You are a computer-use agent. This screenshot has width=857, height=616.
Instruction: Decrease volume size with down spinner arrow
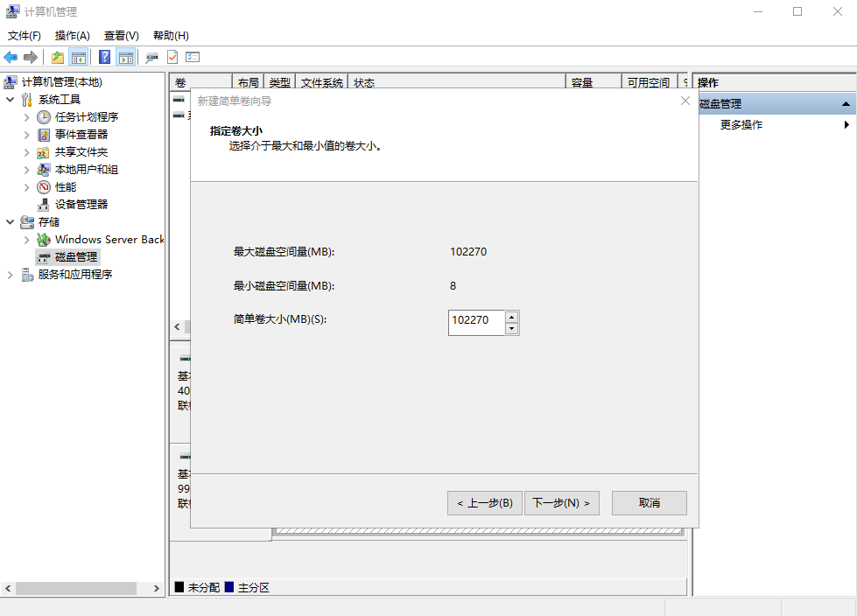coord(511,328)
